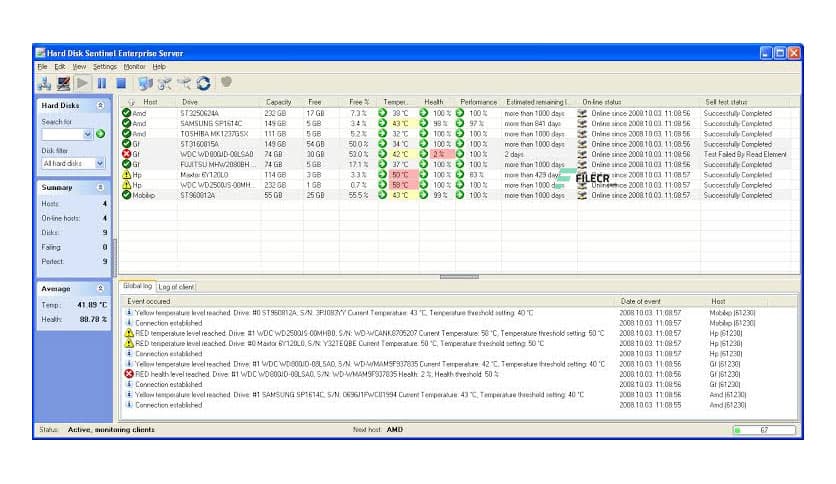Click the splitter grip between disk list and log

(x=459, y=277)
